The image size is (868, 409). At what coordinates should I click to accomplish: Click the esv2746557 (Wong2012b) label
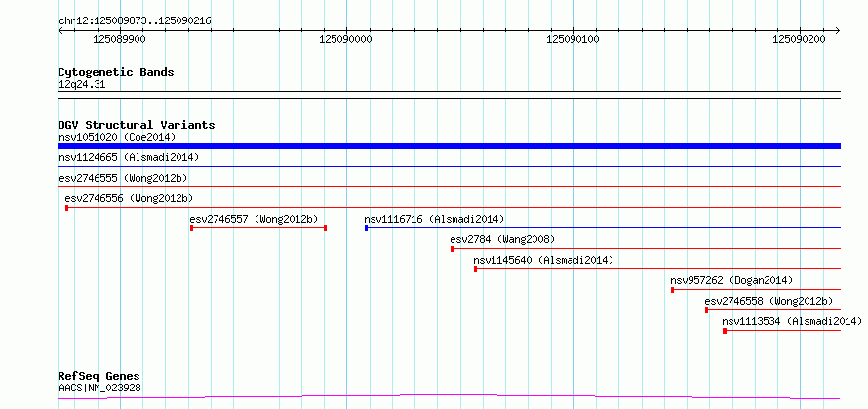pos(254,219)
